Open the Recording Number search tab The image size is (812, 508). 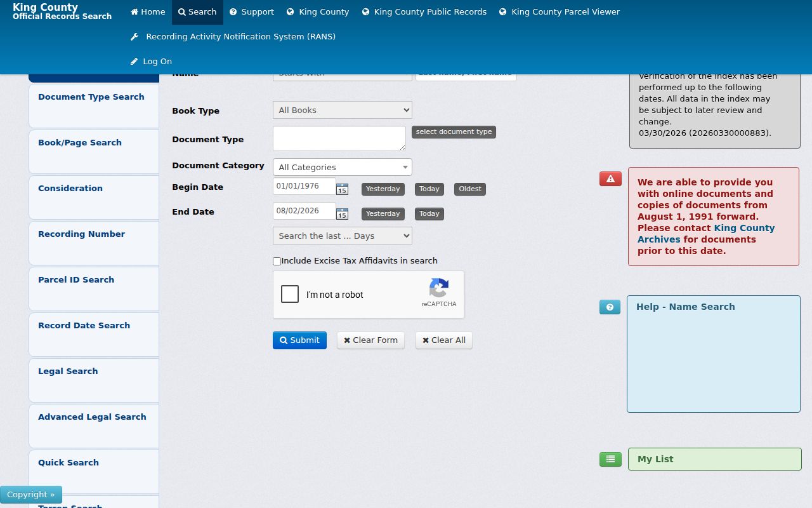(94, 243)
